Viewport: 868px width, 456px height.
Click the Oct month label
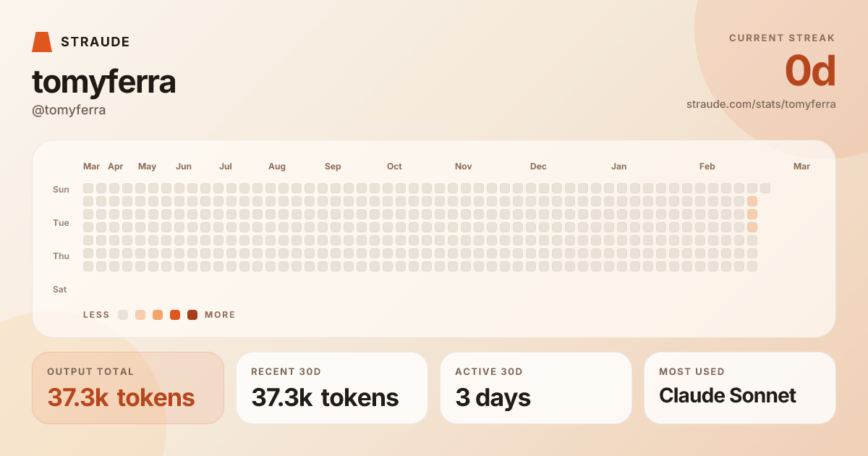pyautogui.click(x=394, y=166)
